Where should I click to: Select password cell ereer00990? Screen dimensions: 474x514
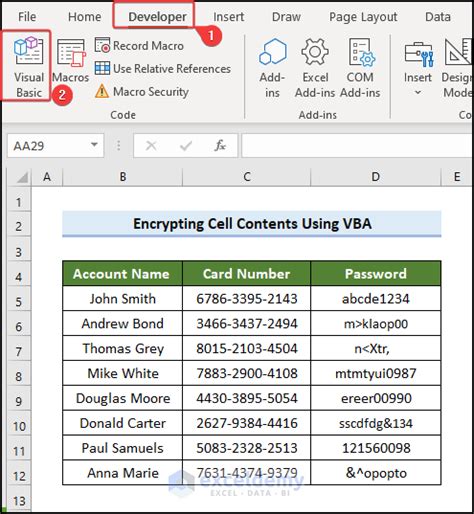click(376, 398)
